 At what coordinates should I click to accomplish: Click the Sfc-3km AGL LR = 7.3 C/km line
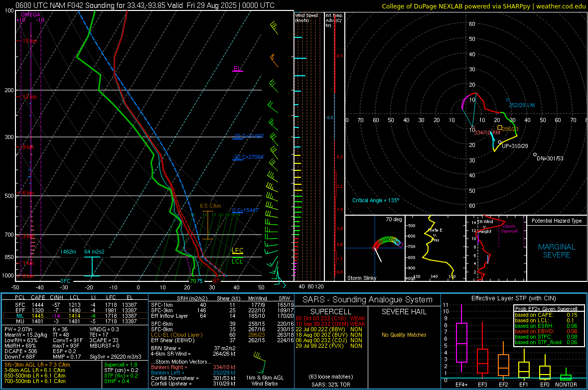pyautogui.click(x=37, y=365)
